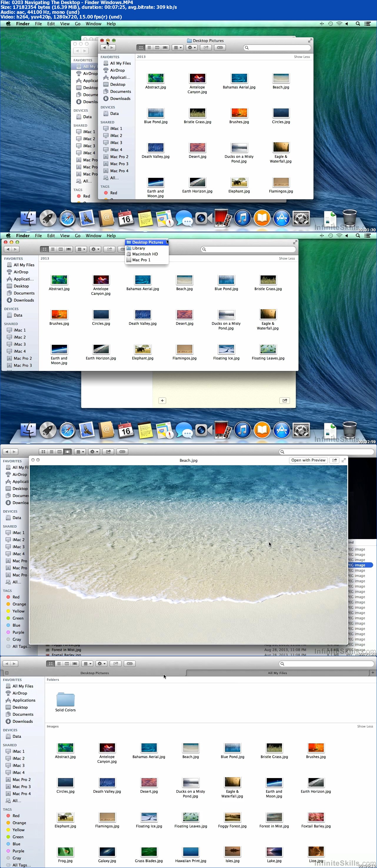Click the share button in the Notes window

(x=285, y=401)
